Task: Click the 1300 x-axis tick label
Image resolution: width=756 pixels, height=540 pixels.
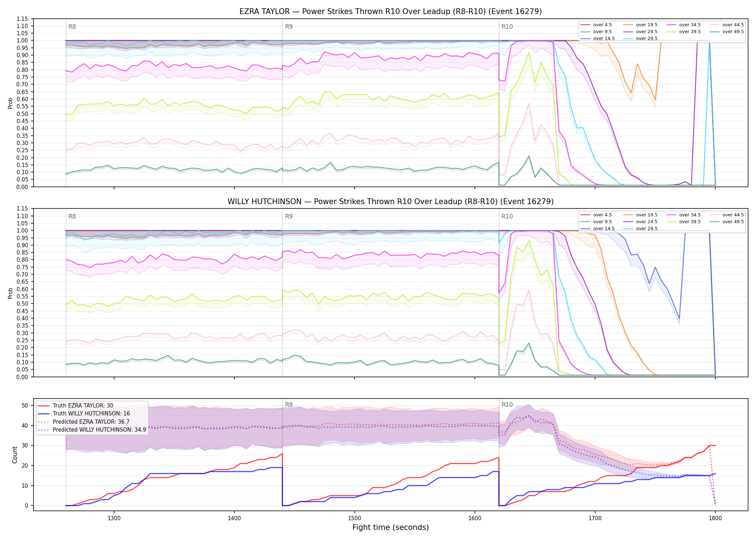Action: tap(114, 518)
